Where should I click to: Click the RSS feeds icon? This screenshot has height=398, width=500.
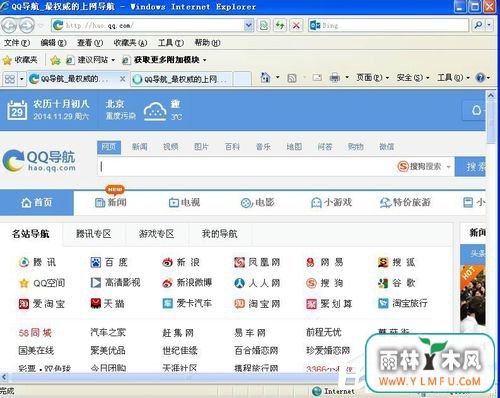[292, 78]
